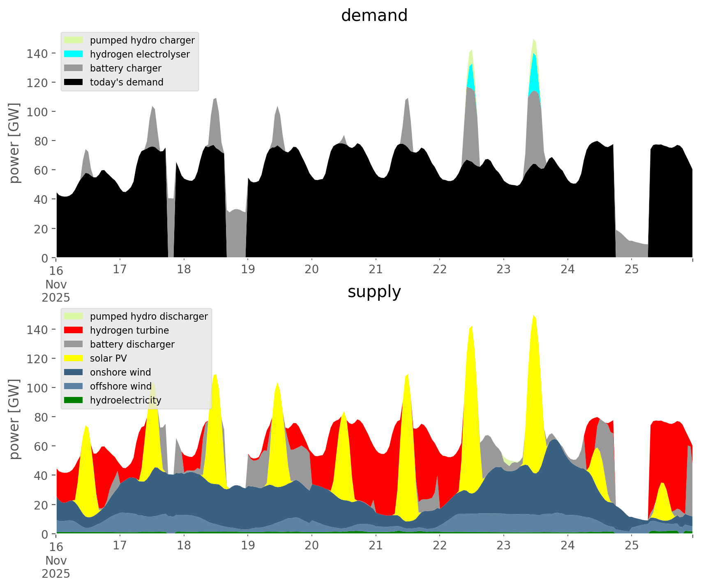Image resolution: width=701 pixels, height=588 pixels.
Task: Click the 100 tick on supply chart y-axis
Action: (x=37, y=388)
